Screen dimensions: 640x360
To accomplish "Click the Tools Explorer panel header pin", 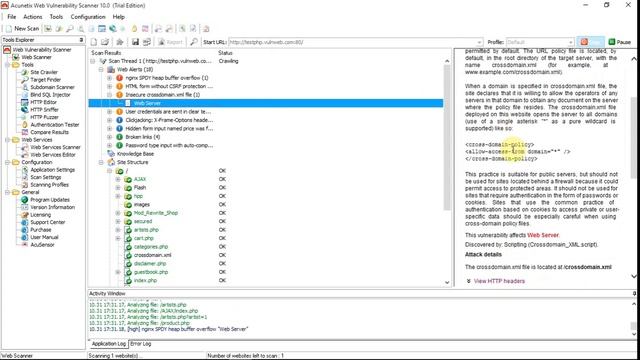I will coord(81,40).
